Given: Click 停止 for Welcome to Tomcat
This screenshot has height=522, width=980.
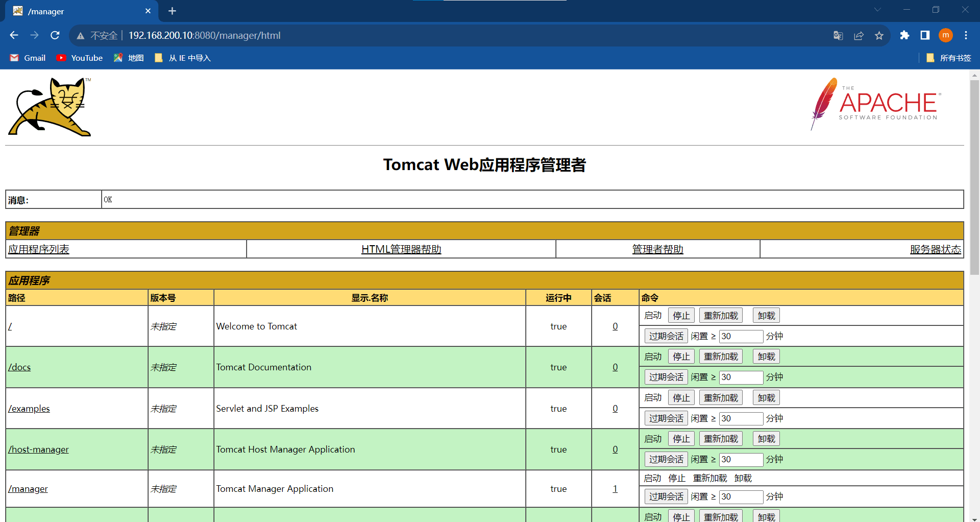Looking at the screenshot, I should (681, 316).
